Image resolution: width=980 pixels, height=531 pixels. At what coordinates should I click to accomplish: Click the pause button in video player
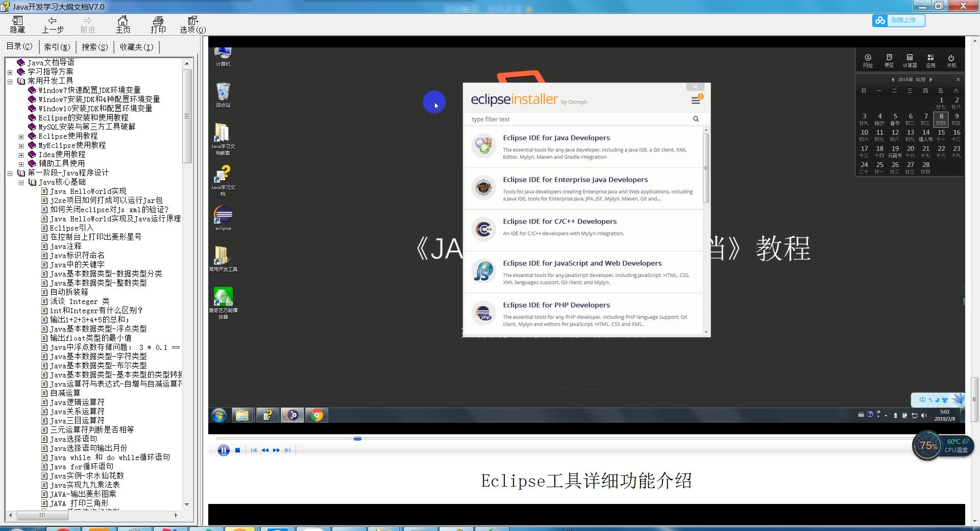click(224, 450)
